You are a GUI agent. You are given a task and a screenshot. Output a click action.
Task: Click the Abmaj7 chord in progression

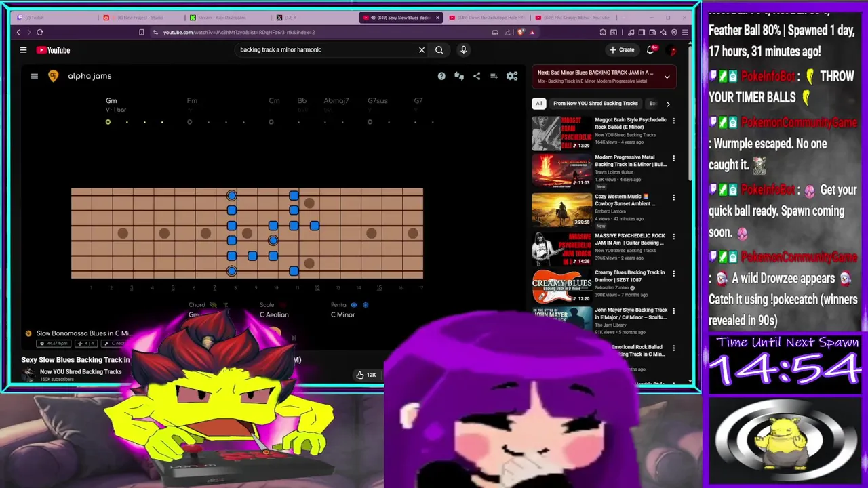pyautogui.click(x=336, y=101)
